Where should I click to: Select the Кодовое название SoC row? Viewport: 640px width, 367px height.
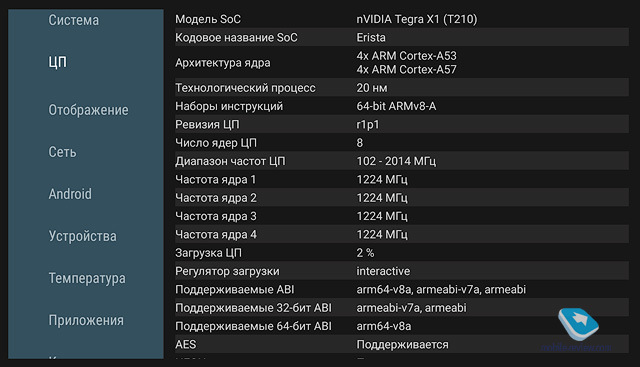402,37
